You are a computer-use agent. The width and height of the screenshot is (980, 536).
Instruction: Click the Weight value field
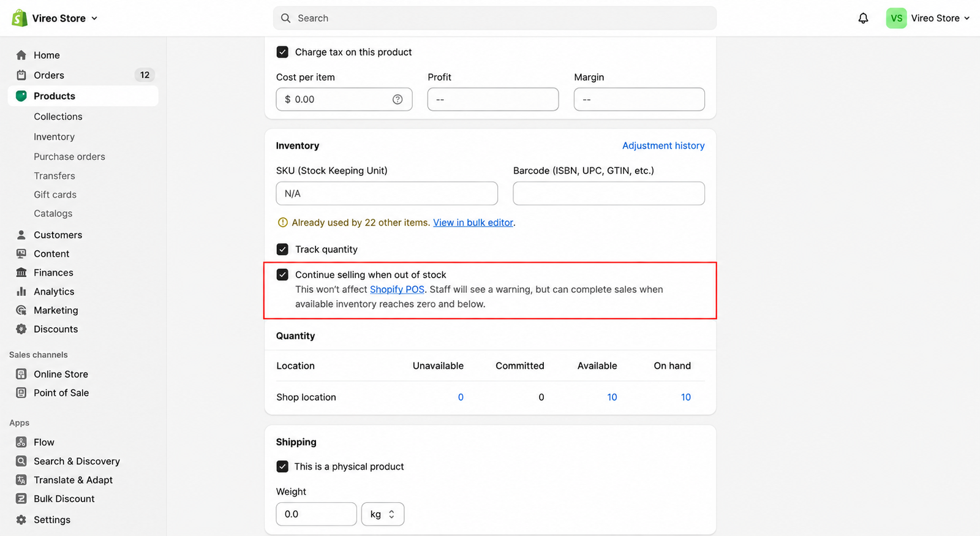[x=316, y=514]
